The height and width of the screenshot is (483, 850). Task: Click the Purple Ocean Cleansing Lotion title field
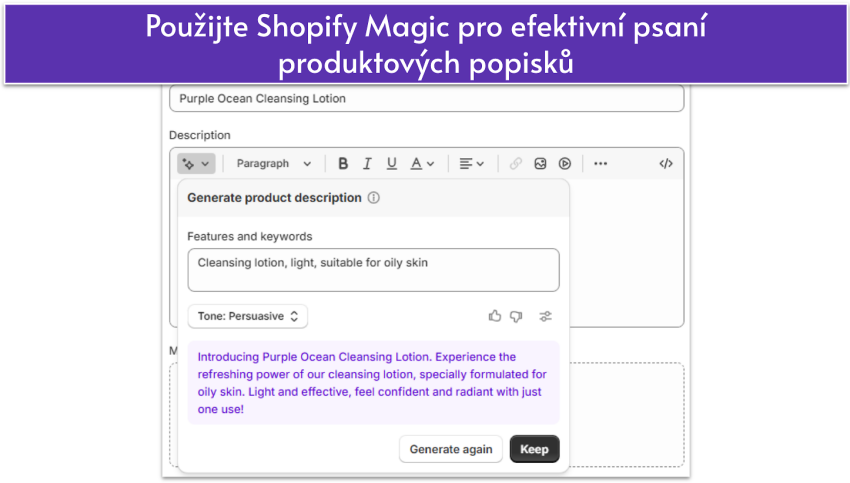427,99
